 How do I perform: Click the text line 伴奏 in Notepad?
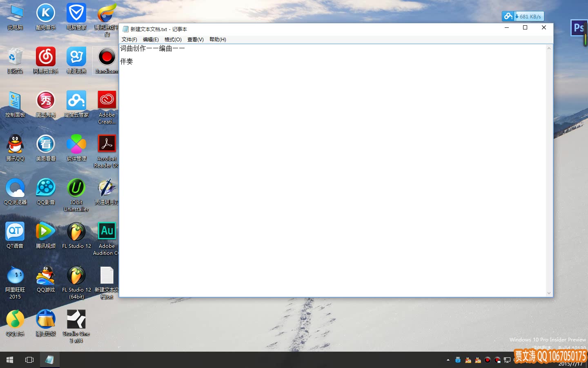(x=127, y=61)
